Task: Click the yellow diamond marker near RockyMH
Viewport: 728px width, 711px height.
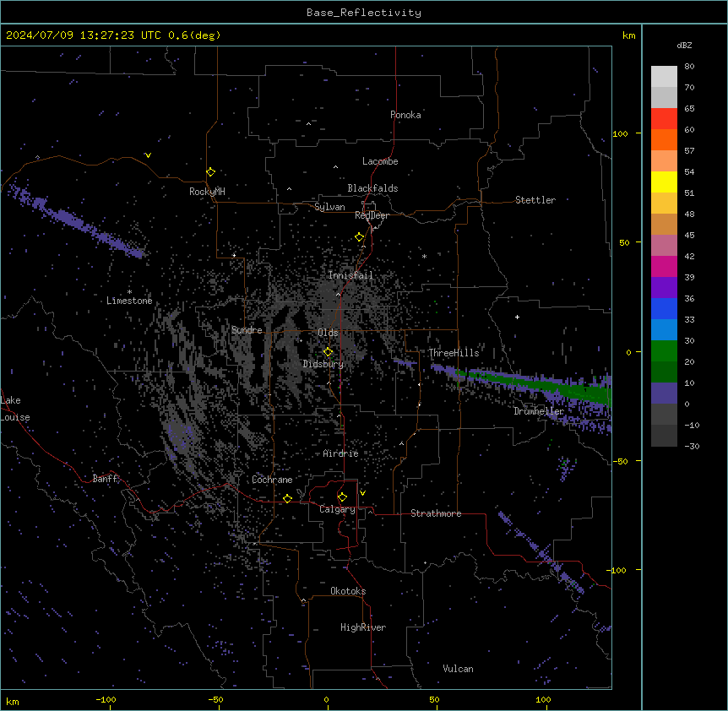Action: coord(210,172)
